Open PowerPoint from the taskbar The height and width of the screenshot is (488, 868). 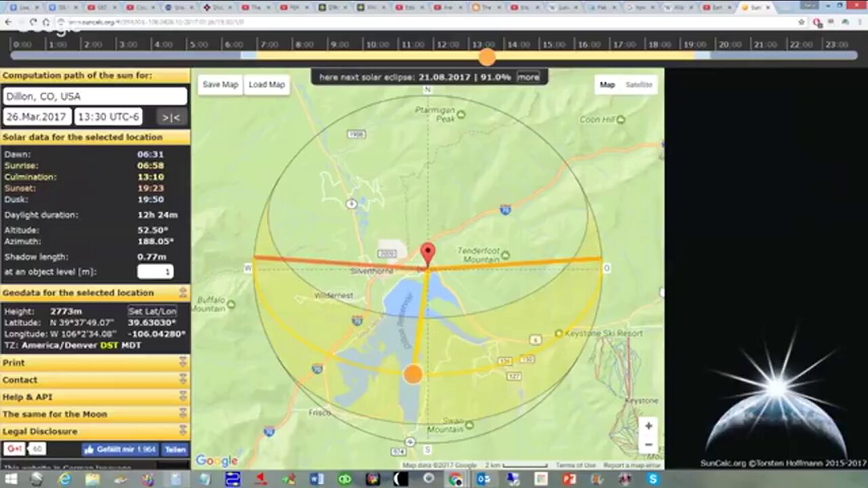click(x=569, y=479)
